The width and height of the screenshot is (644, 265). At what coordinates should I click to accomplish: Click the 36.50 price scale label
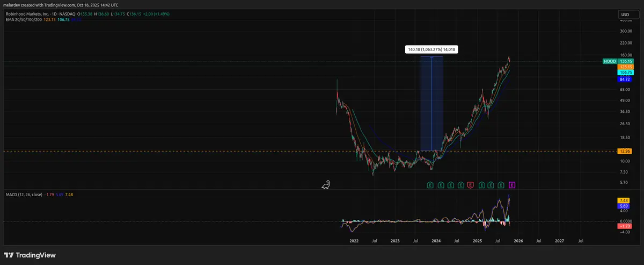pos(624,112)
